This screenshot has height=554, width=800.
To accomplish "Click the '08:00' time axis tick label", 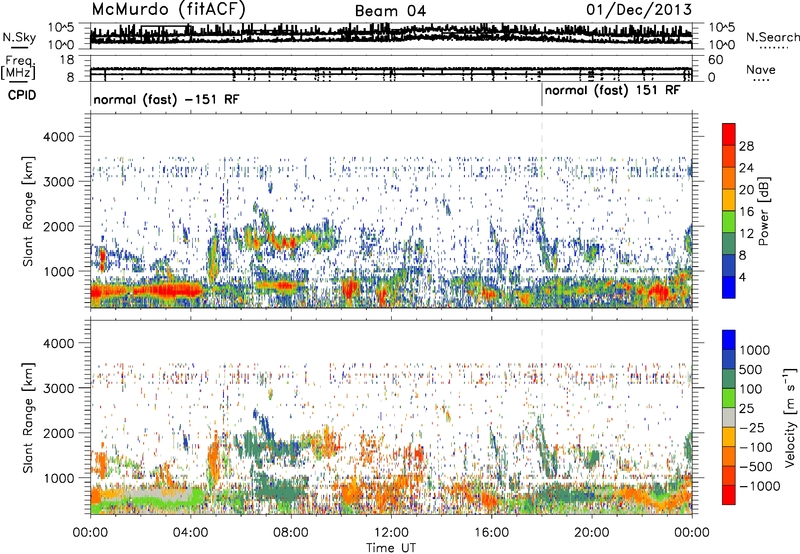I will click(x=290, y=533).
